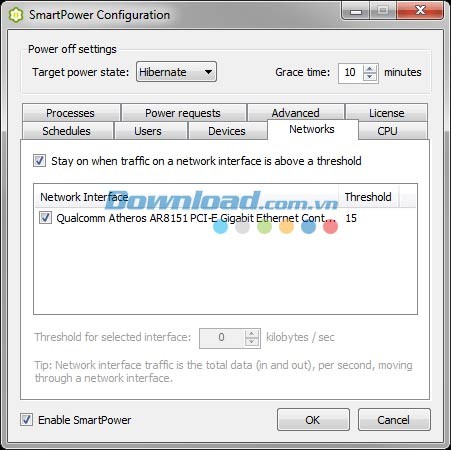Viewport: 451px width, 450px height.
Task: Switch to the Processes tab
Action: [x=71, y=113]
